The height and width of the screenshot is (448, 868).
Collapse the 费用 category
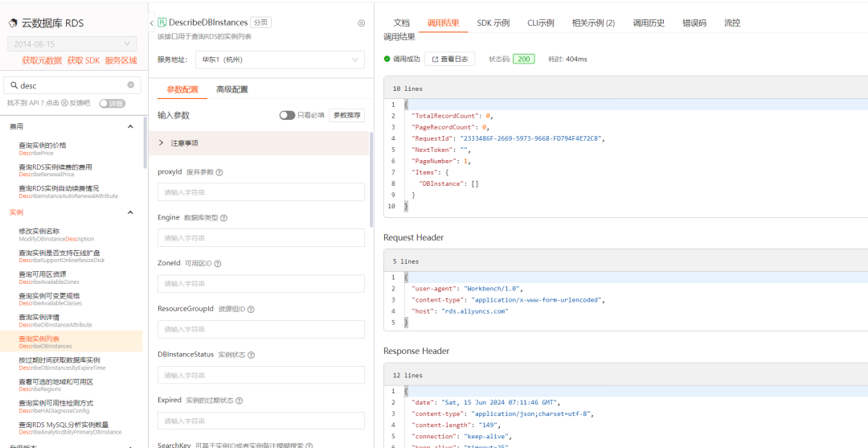point(131,127)
